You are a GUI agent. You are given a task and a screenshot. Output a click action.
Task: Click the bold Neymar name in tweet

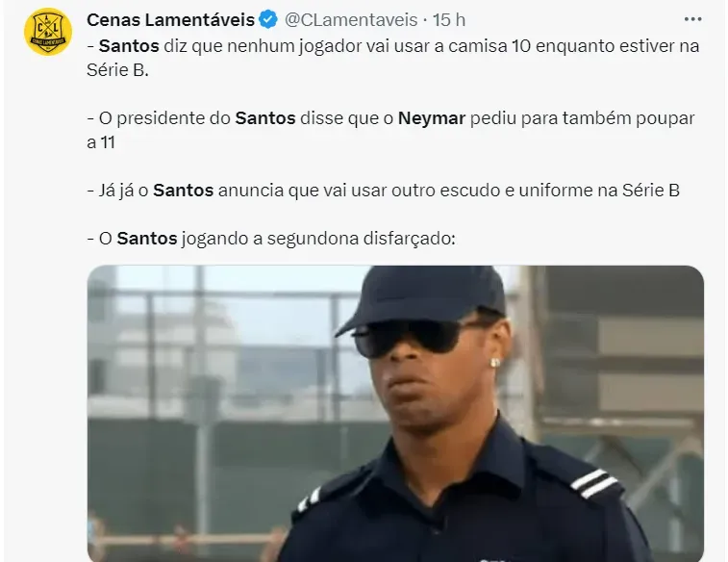(x=432, y=118)
